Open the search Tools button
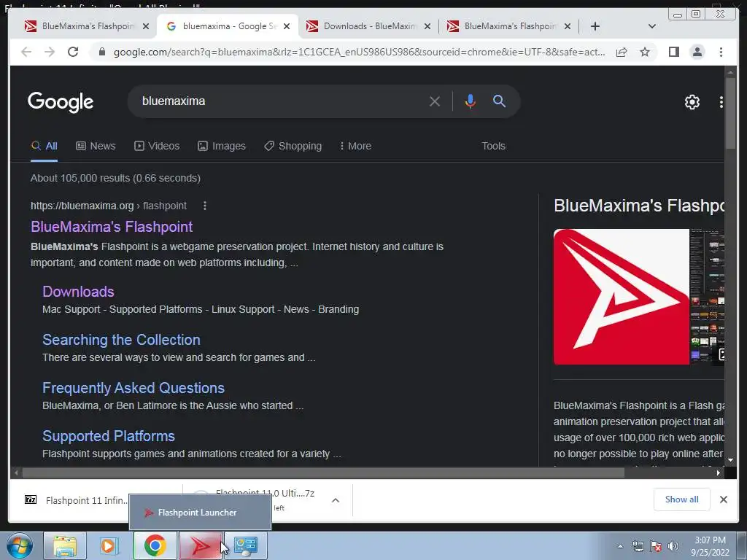 [493, 146]
